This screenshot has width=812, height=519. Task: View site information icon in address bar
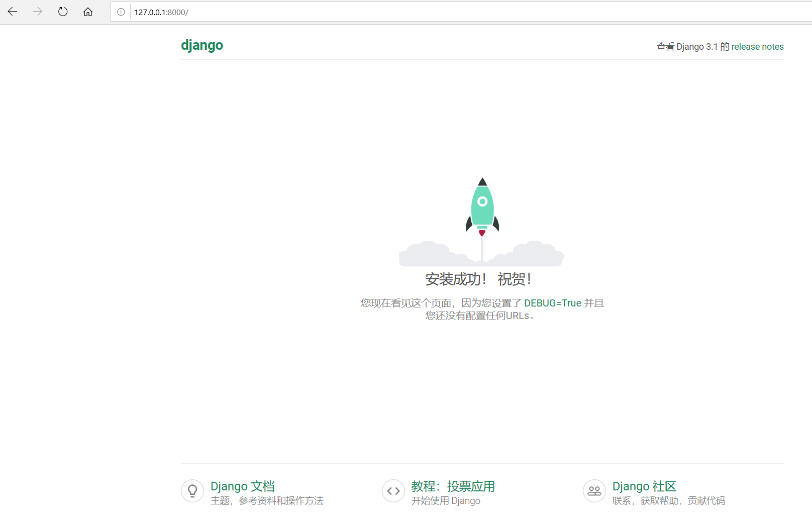click(x=121, y=12)
